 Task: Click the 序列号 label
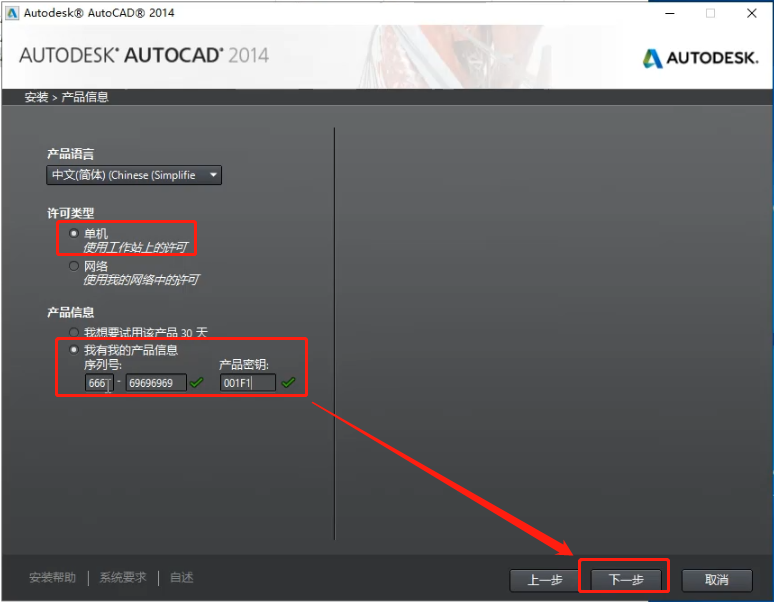pyautogui.click(x=103, y=365)
